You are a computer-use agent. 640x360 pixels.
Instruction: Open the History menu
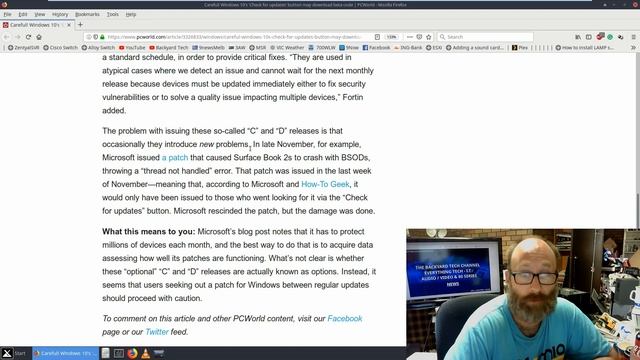point(60,14)
